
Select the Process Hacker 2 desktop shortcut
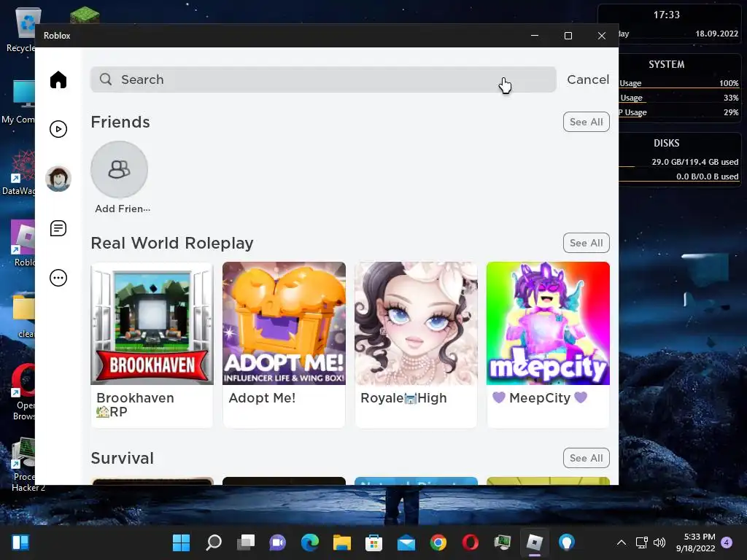pyautogui.click(x=24, y=465)
